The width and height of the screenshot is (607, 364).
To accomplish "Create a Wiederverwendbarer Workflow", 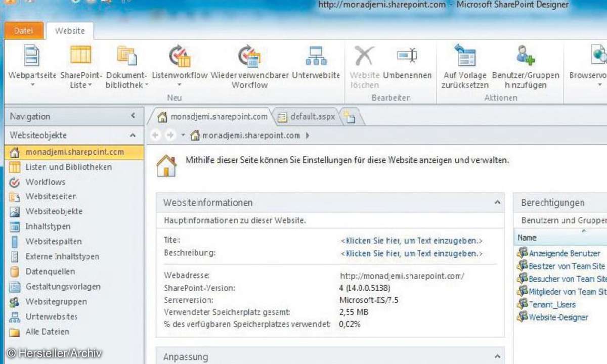I will [249, 56].
